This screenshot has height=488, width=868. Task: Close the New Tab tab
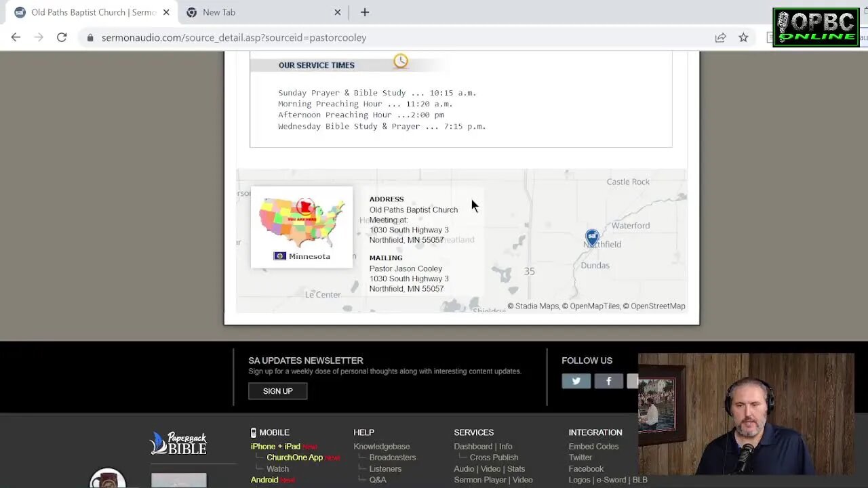(x=338, y=12)
